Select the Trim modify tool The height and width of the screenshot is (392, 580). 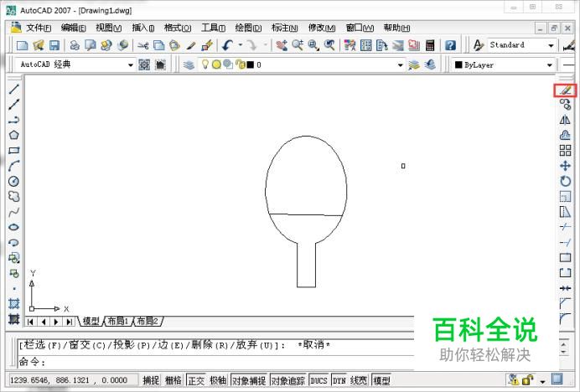coord(565,227)
